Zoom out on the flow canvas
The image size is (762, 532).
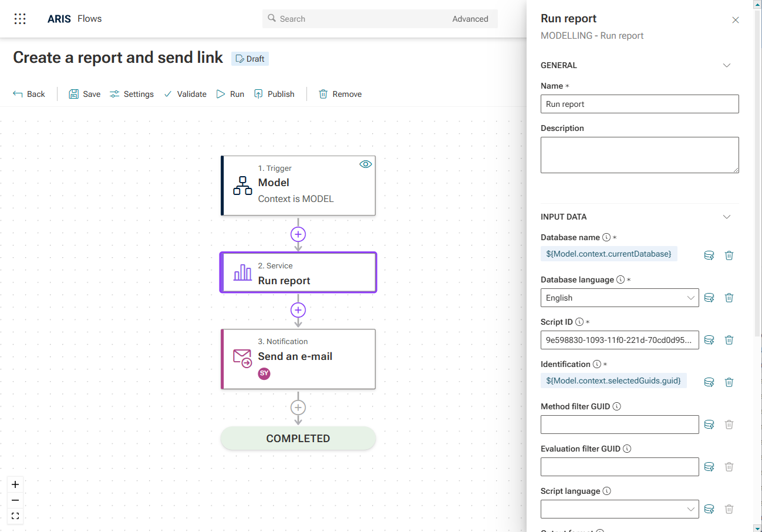(15, 500)
